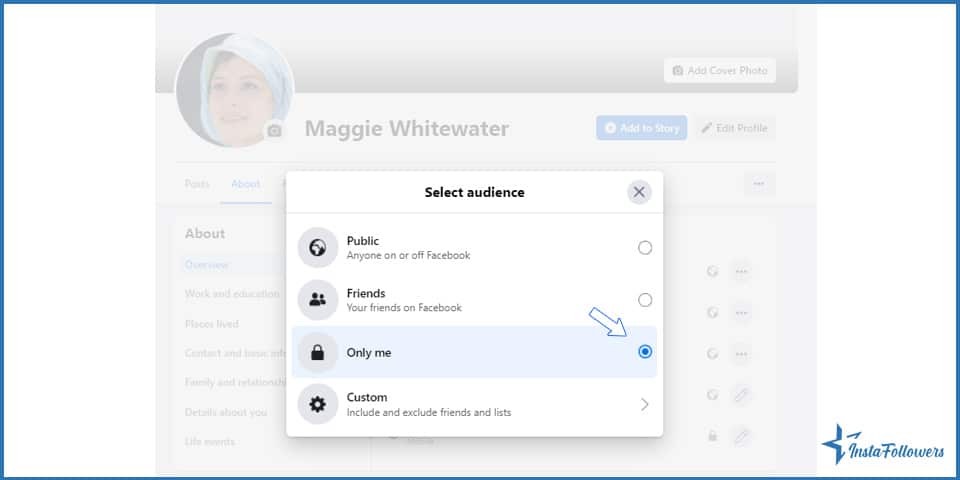Click the Add to Story button
The width and height of the screenshot is (960, 480).
pyautogui.click(x=642, y=128)
